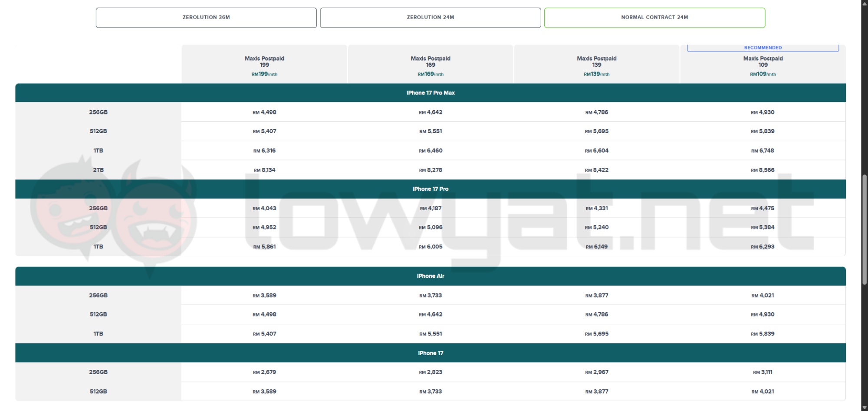Click the iPhone 17 Pro section header

pos(431,189)
